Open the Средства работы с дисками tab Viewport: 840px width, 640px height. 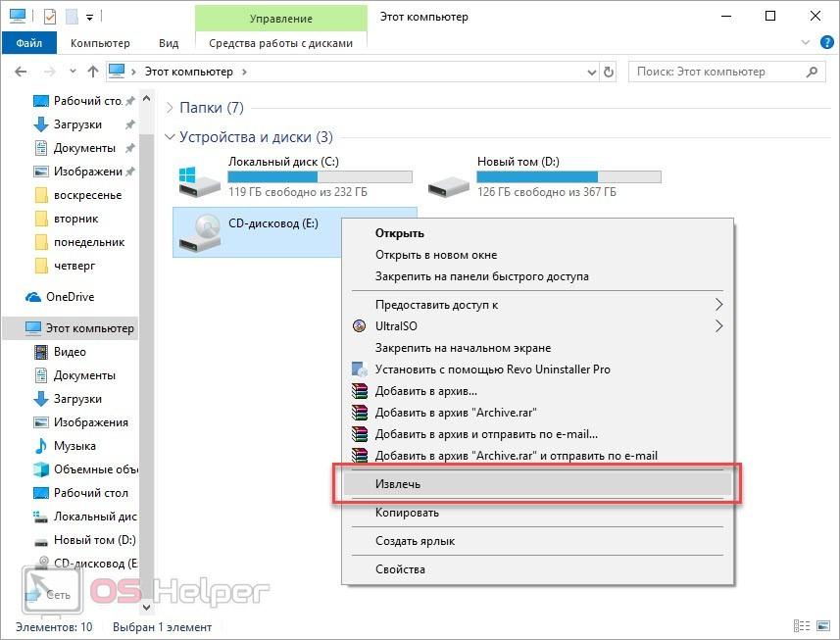(280, 43)
